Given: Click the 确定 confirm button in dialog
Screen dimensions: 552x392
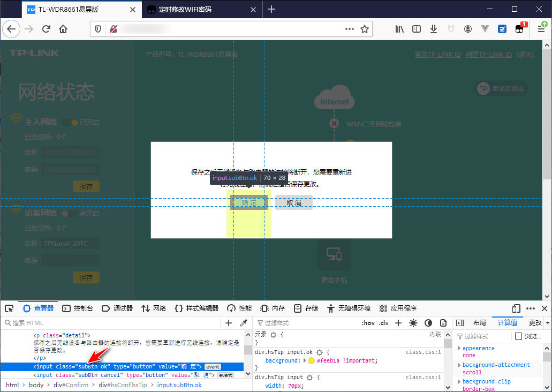Looking at the screenshot, I should pyautogui.click(x=249, y=203).
